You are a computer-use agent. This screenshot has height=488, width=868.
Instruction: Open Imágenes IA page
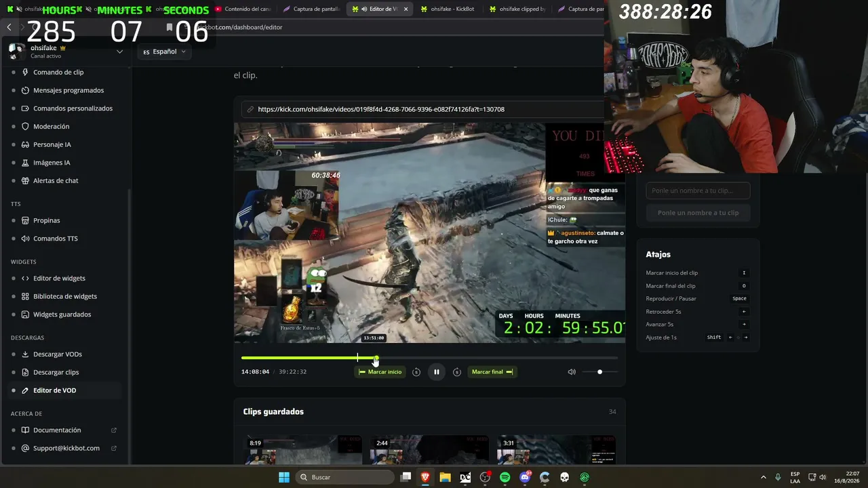tap(52, 163)
